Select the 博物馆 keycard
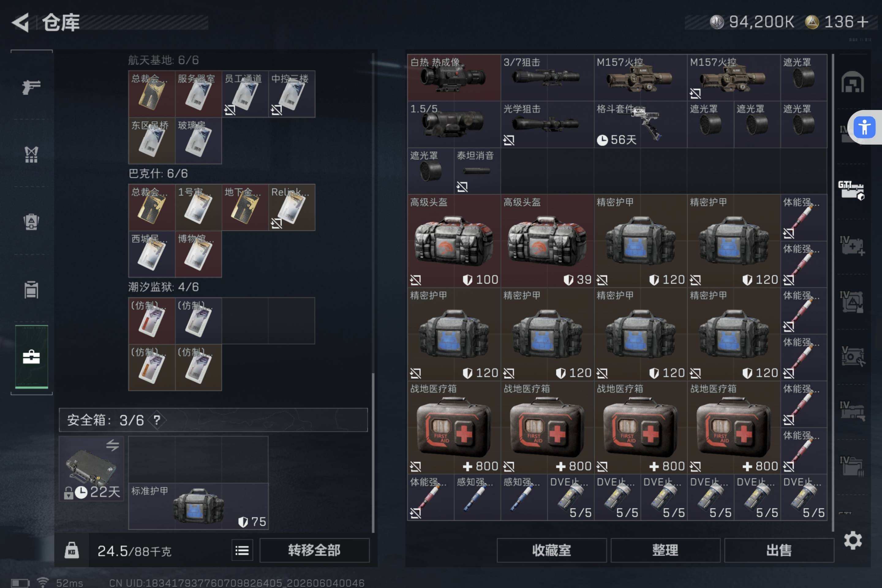The height and width of the screenshot is (588, 882). (198, 254)
